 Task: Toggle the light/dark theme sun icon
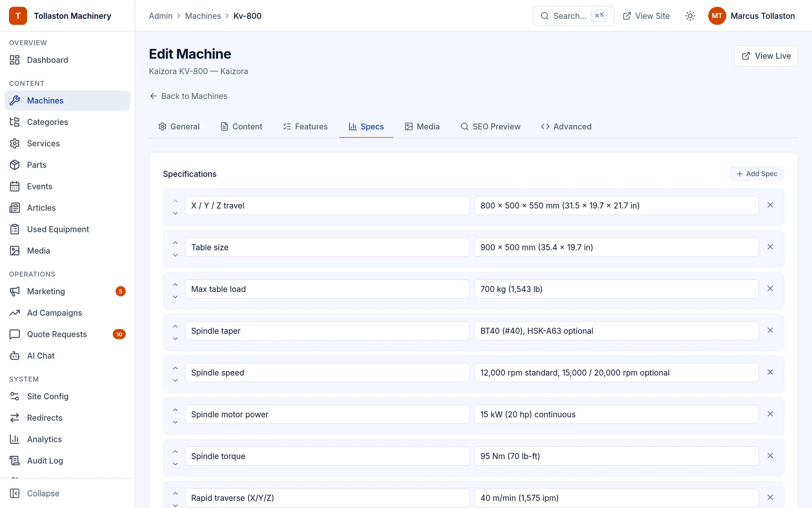690,16
